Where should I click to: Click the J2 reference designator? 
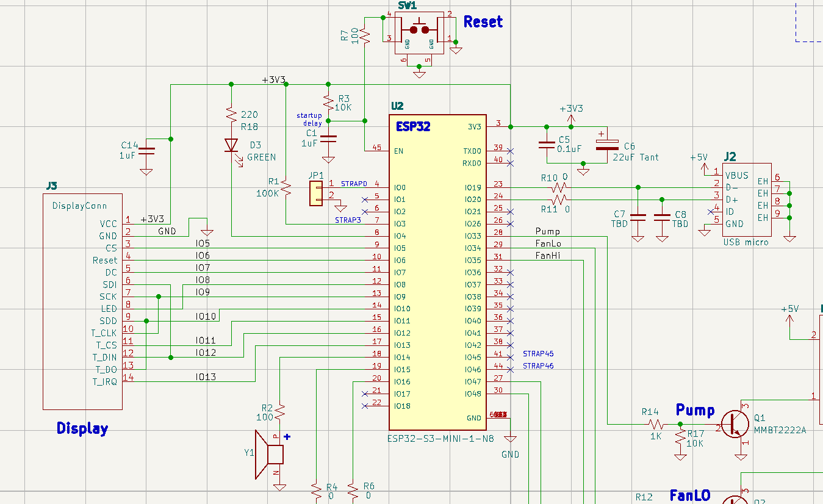tap(730, 156)
